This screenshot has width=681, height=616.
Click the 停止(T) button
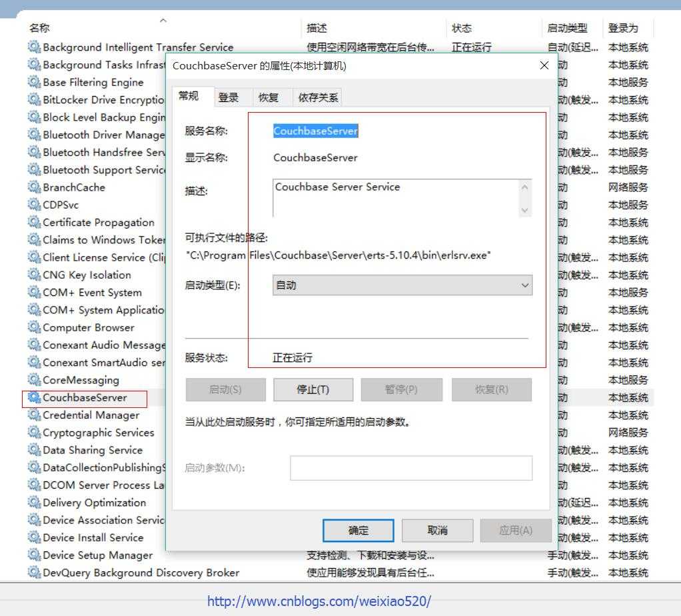[313, 389]
